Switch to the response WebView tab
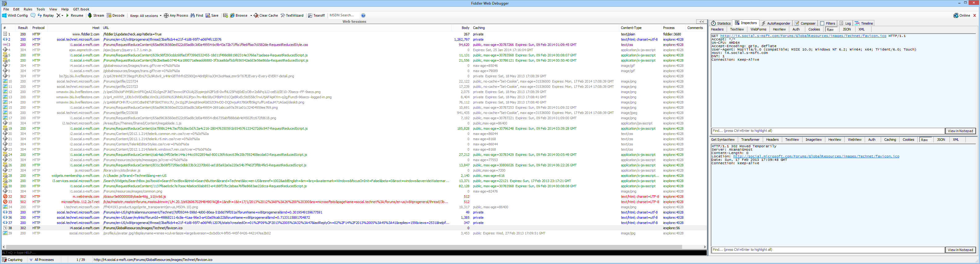Screen dimensions: 980x264 pyautogui.click(x=854, y=140)
